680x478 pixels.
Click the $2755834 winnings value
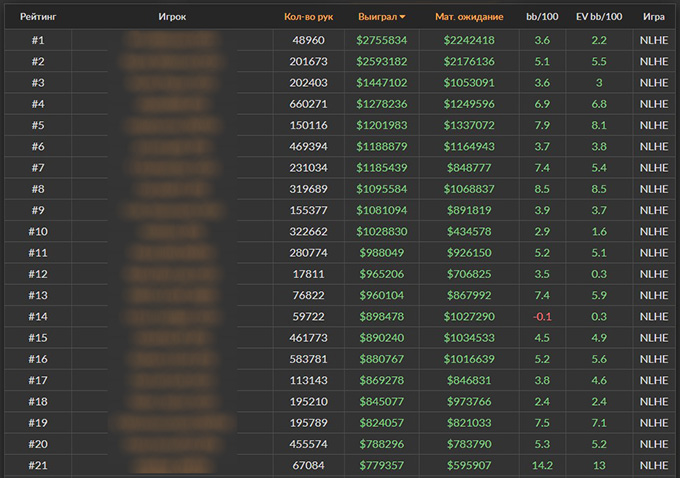381,40
